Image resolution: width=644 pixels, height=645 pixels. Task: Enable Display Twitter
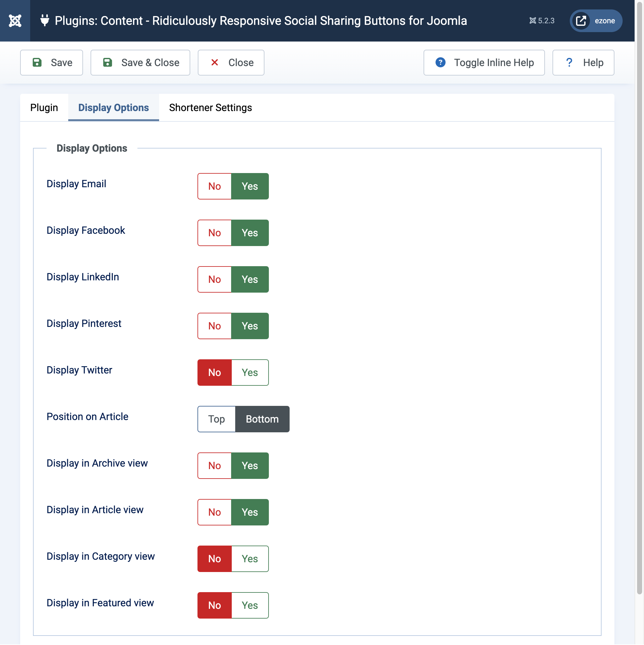(250, 372)
